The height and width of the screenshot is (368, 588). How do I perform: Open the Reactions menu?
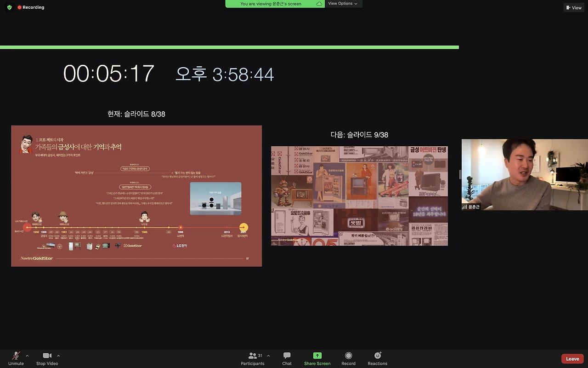click(378, 358)
